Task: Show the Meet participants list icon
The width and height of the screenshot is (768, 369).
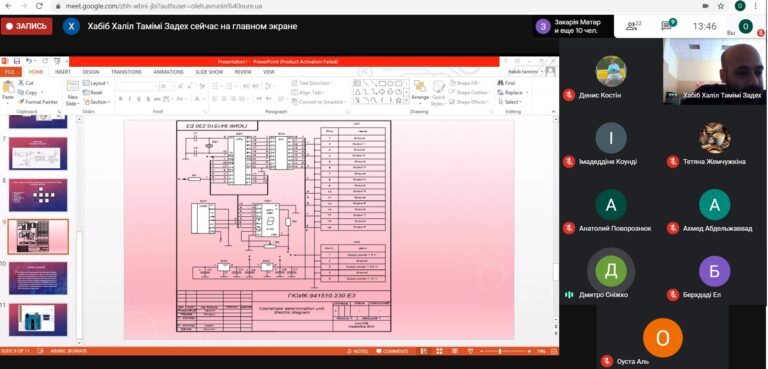Action: (633, 26)
